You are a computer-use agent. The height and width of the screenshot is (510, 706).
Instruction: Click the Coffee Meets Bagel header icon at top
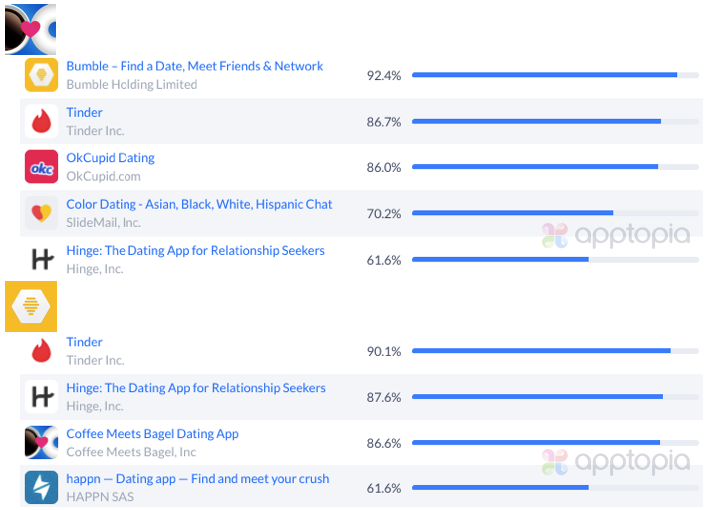(x=29, y=28)
